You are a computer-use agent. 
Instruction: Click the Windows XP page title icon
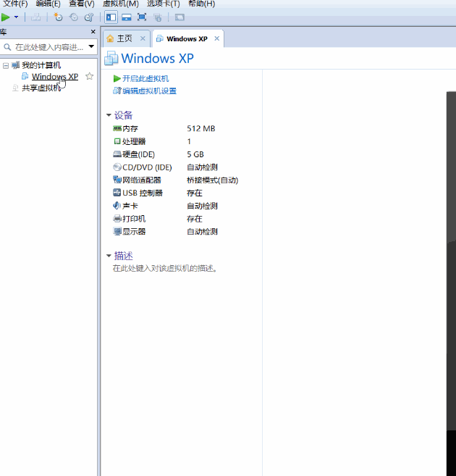[x=111, y=58]
